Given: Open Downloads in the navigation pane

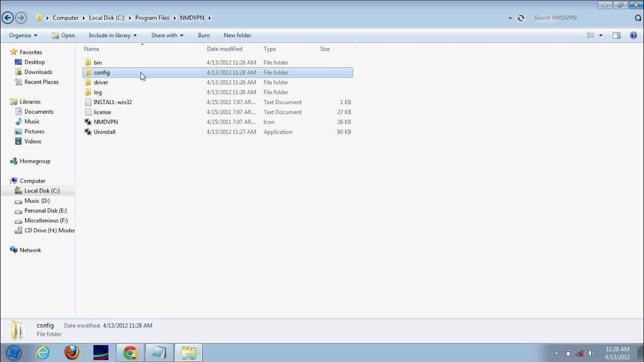Looking at the screenshot, I should (x=38, y=72).
